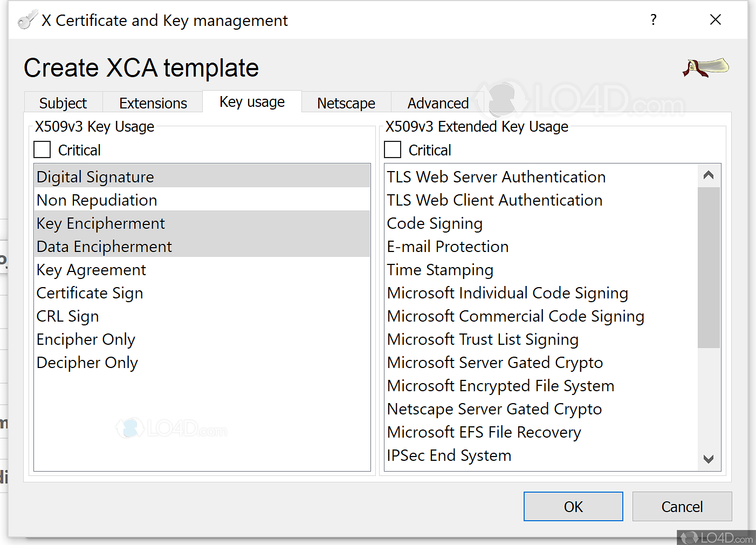Viewport: 756px width, 545px height.
Task: Enable Critical for X509v3 Key Usage
Action: coord(42,149)
